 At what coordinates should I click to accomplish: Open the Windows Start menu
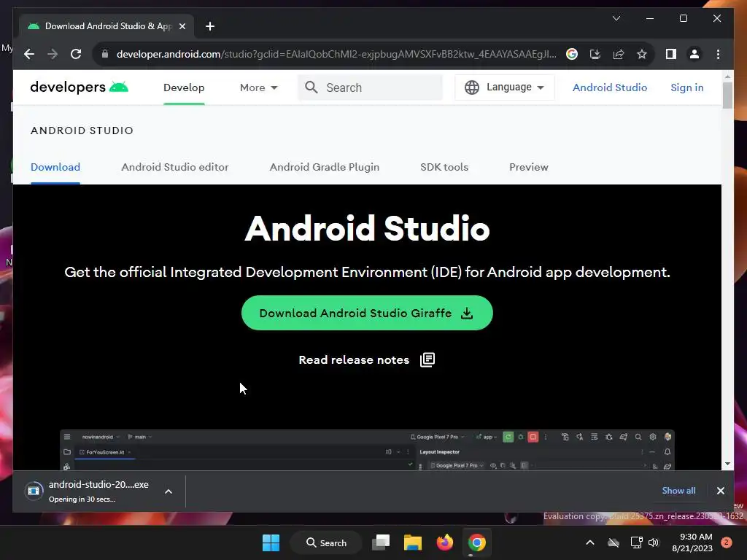pos(271,542)
